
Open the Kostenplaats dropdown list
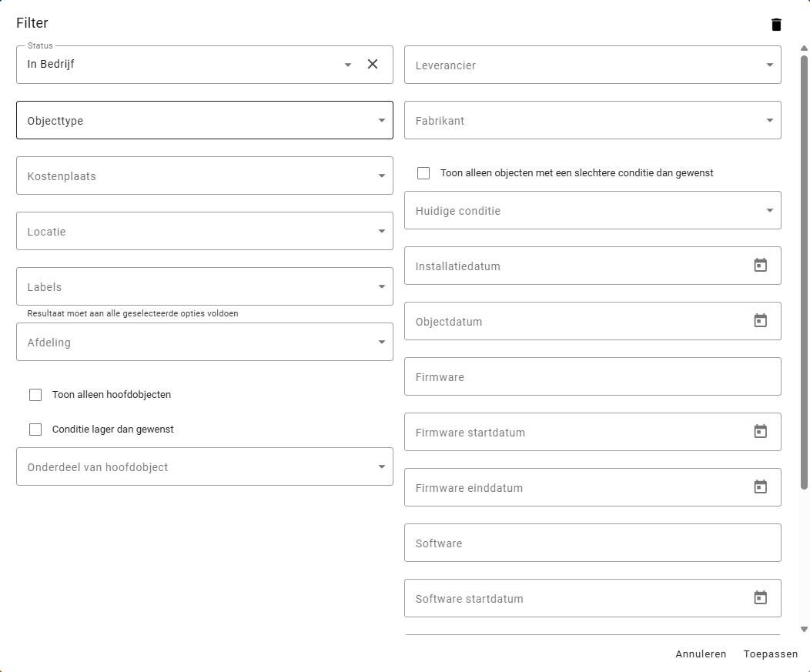[x=381, y=176]
